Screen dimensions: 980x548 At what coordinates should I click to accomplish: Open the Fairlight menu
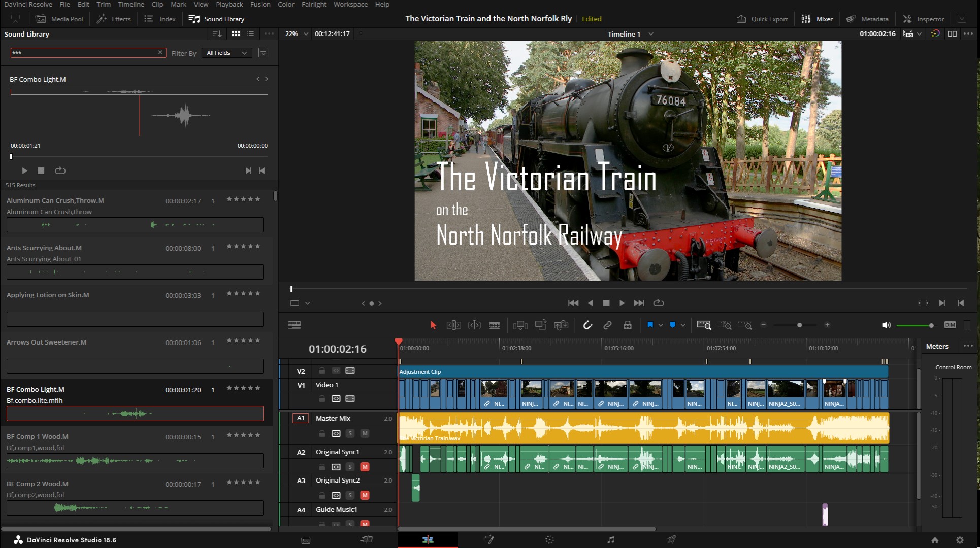(x=314, y=4)
